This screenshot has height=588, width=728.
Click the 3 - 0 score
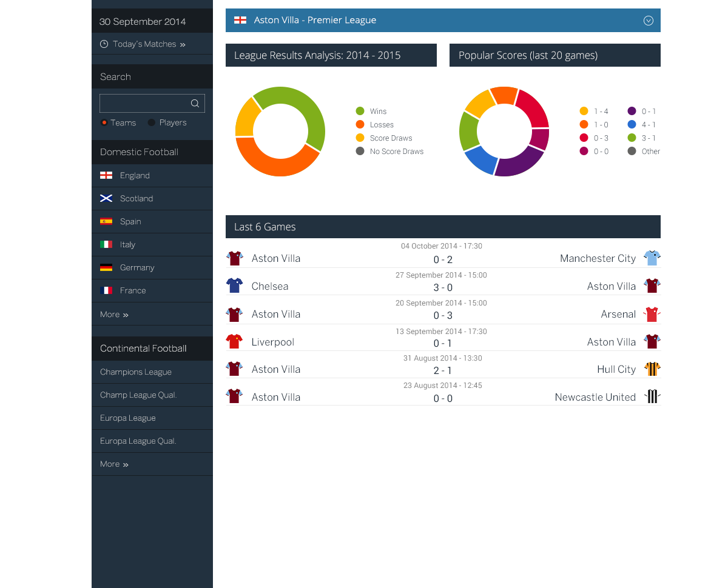click(443, 288)
